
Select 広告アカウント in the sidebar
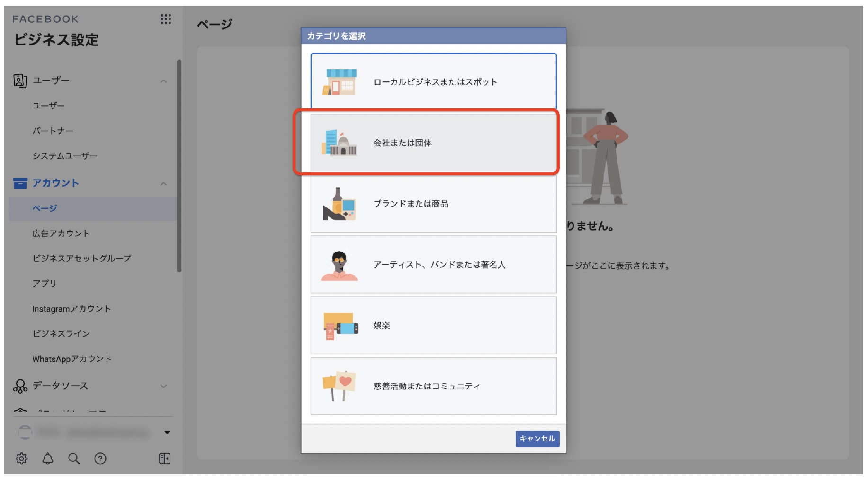coord(61,234)
